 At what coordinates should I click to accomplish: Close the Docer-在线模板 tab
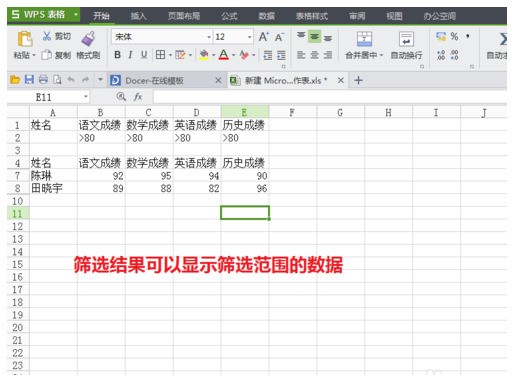click(x=218, y=80)
